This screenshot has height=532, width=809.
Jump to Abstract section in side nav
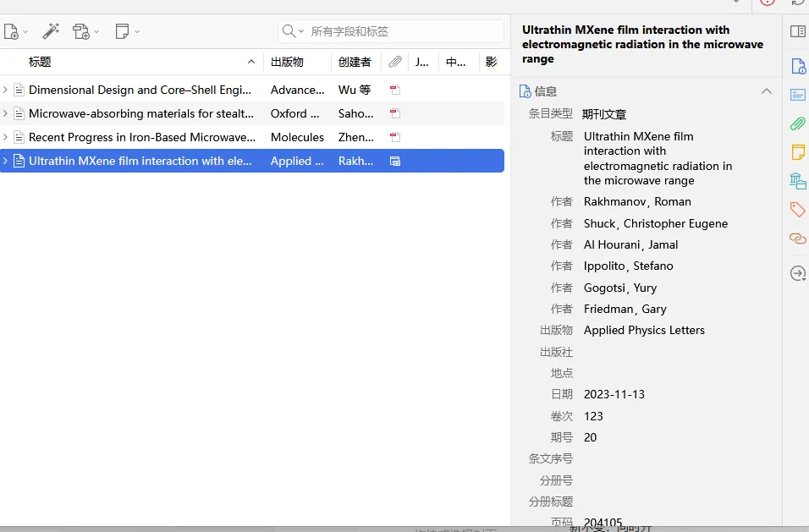tap(798, 95)
